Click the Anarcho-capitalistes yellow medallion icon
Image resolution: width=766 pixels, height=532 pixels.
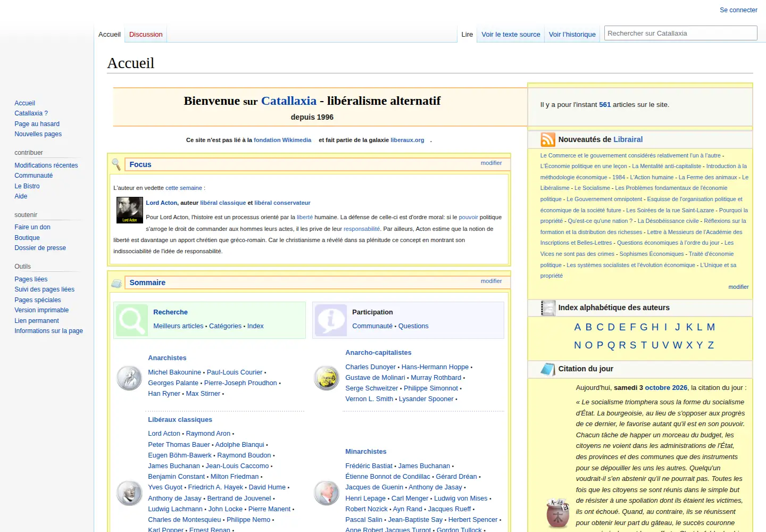(327, 378)
